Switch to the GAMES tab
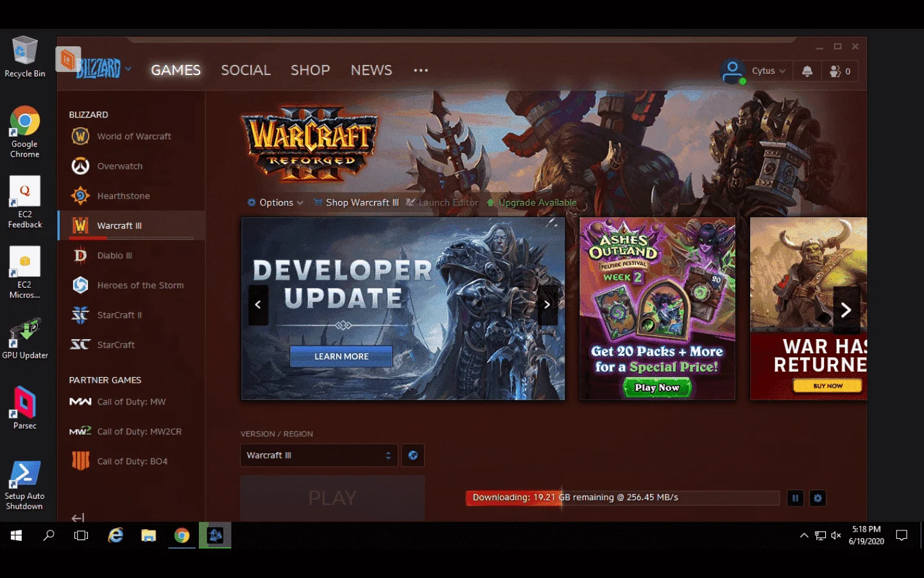Image resolution: width=924 pixels, height=578 pixels. [176, 70]
